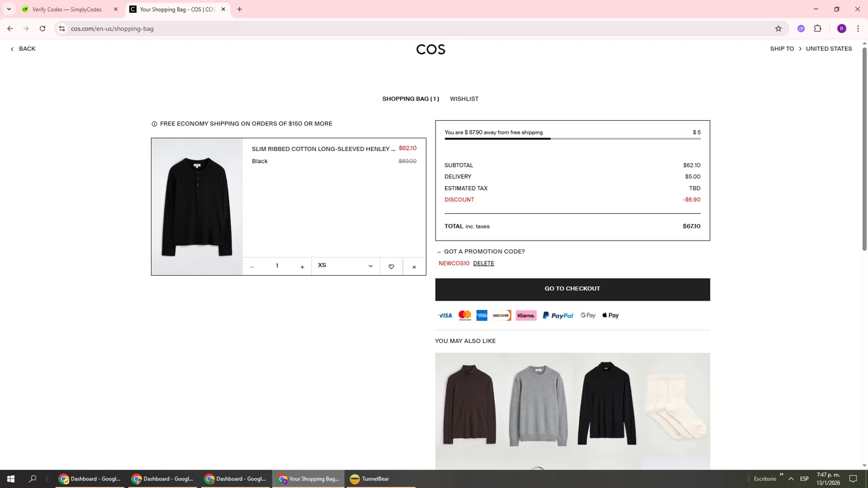Click the Apple Pay logo
Screen dimensions: 868x488
pyautogui.click(x=610, y=315)
